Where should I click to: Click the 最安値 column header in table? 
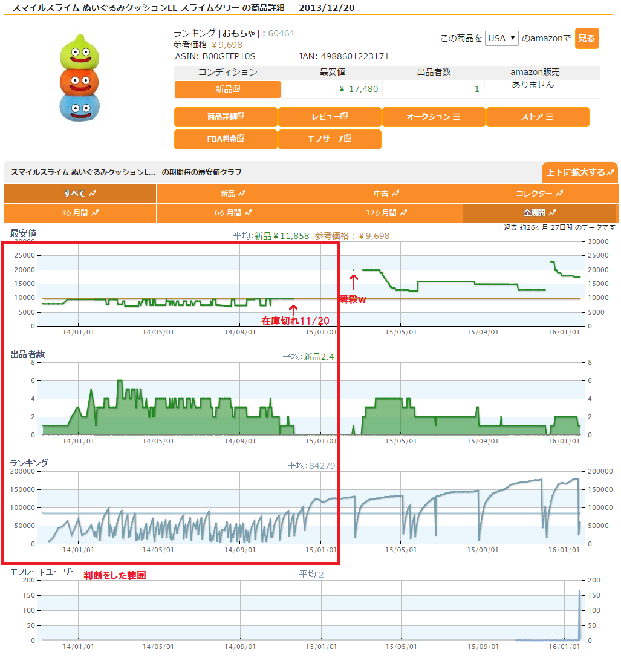[x=332, y=72]
